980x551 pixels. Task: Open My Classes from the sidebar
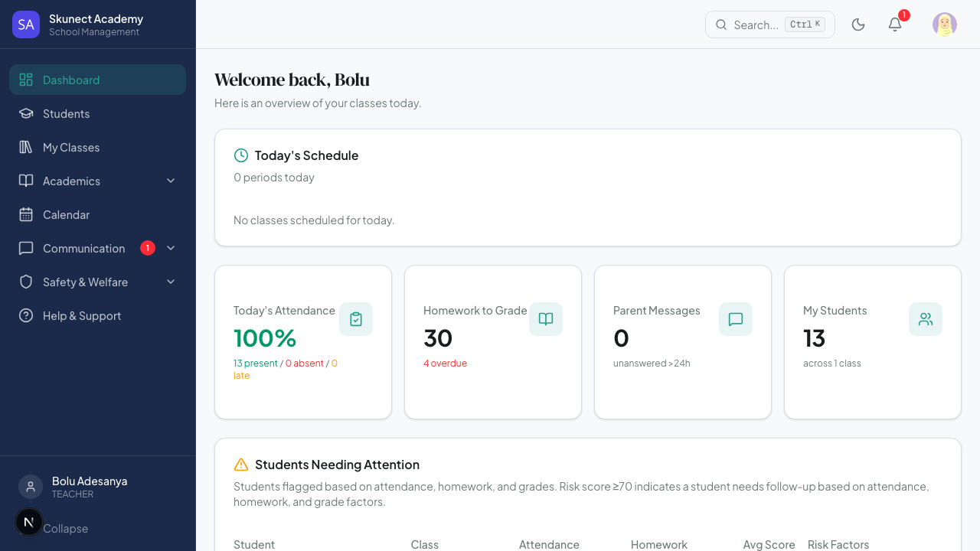[x=97, y=147]
